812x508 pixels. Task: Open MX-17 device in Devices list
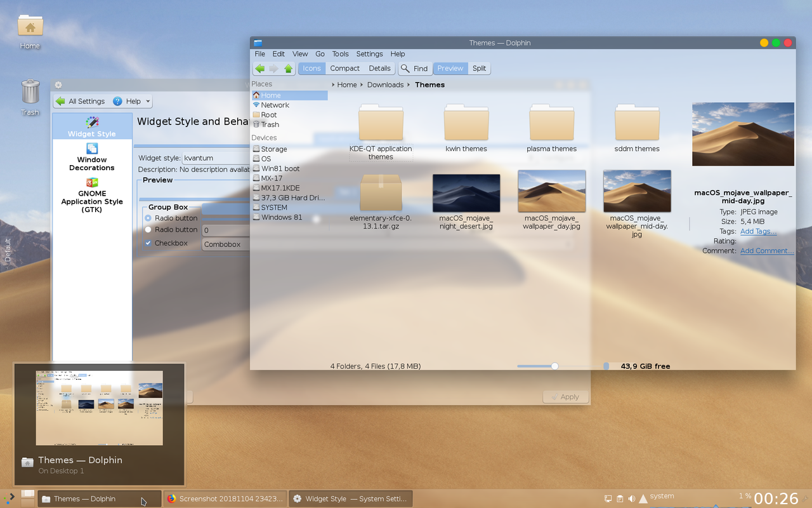pos(289,178)
